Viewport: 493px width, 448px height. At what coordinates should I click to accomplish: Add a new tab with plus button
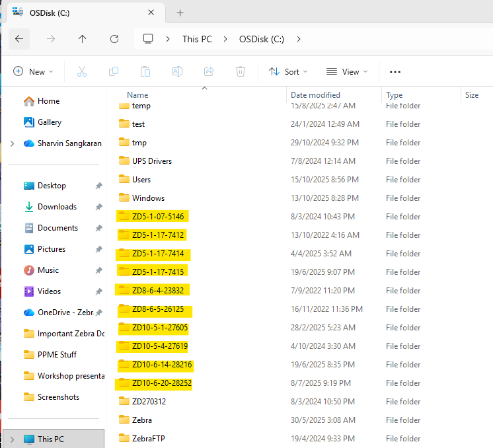coord(180,13)
